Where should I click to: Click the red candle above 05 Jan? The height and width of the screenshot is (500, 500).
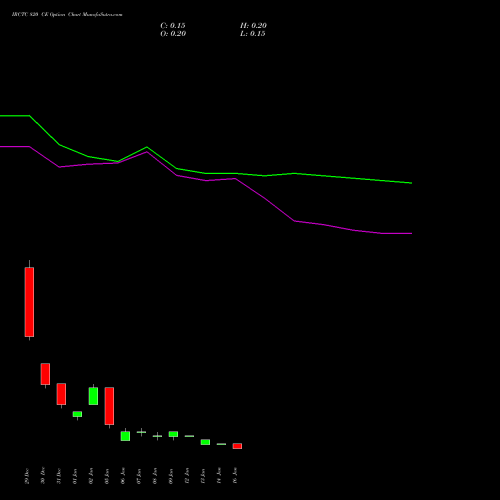pos(109,406)
